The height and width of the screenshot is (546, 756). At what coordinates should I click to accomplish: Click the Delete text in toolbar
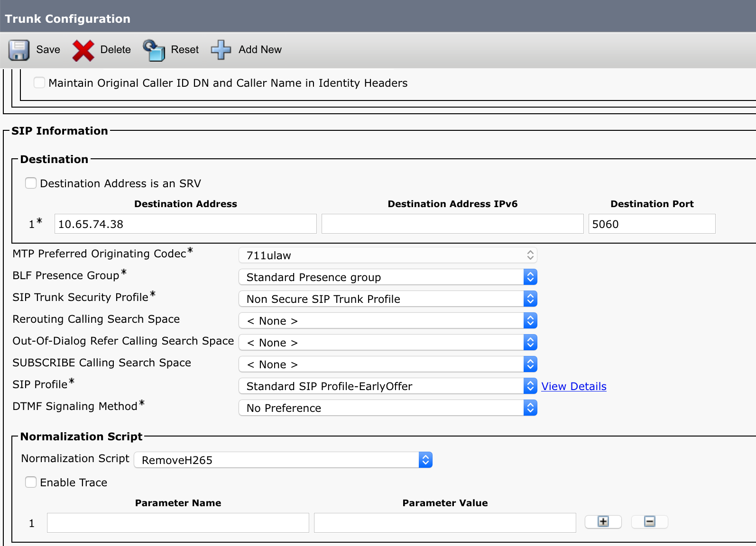coord(116,50)
